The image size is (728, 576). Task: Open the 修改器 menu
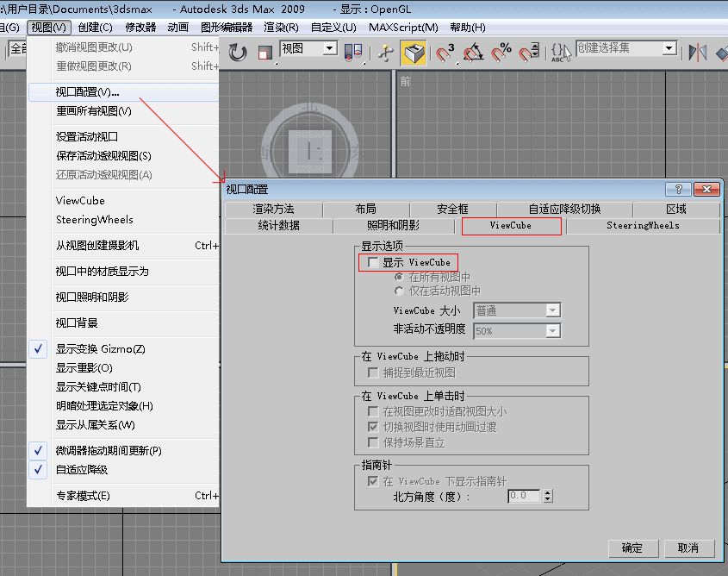140,28
